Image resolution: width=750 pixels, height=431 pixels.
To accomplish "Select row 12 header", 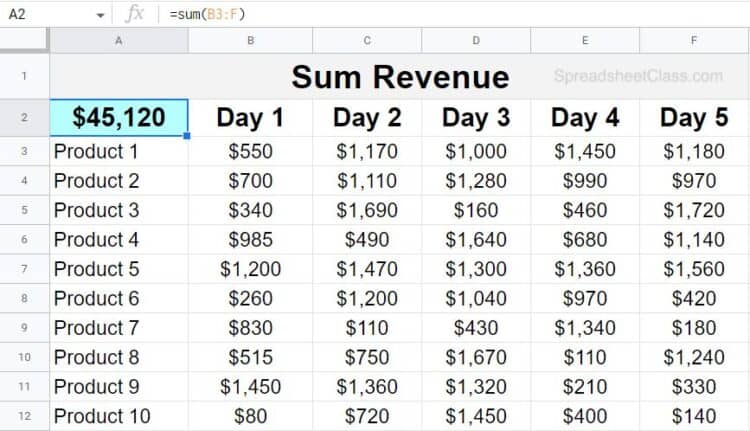I will [24, 416].
